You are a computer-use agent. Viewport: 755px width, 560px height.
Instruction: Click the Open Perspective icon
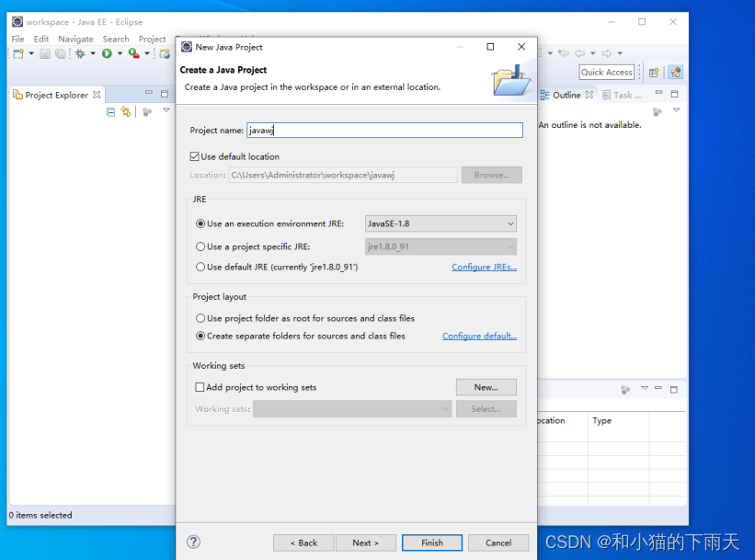coord(654,71)
